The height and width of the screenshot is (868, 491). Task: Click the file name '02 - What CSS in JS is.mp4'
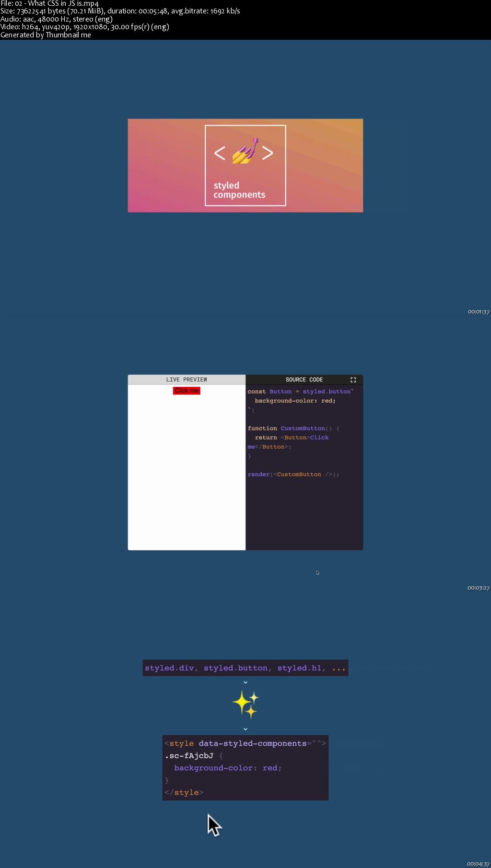click(x=57, y=3)
